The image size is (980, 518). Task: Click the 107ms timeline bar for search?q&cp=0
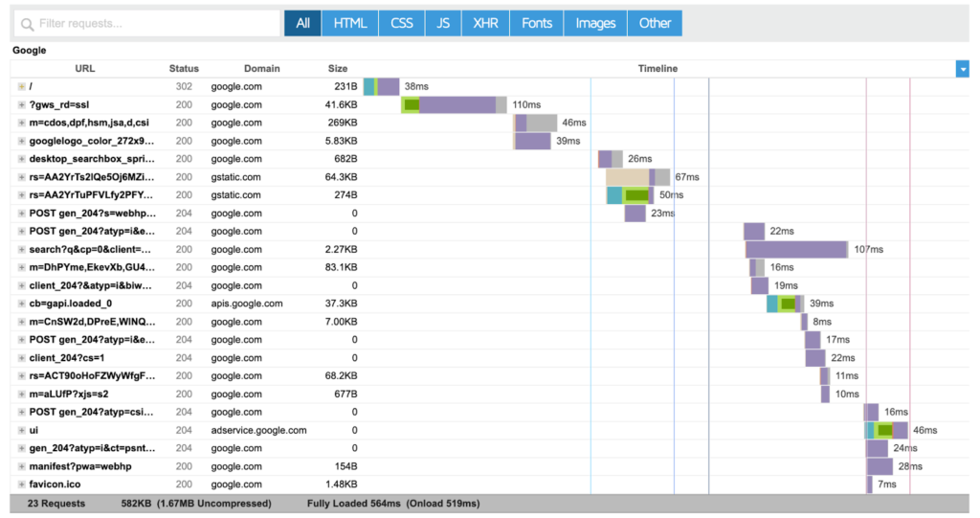tap(797, 249)
